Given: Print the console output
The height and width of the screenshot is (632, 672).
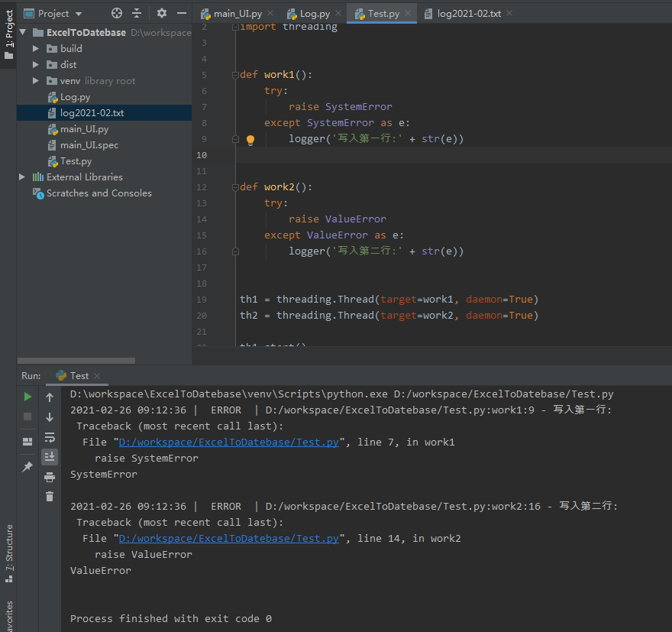Looking at the screenshot, I should click(x=50, y=477).
